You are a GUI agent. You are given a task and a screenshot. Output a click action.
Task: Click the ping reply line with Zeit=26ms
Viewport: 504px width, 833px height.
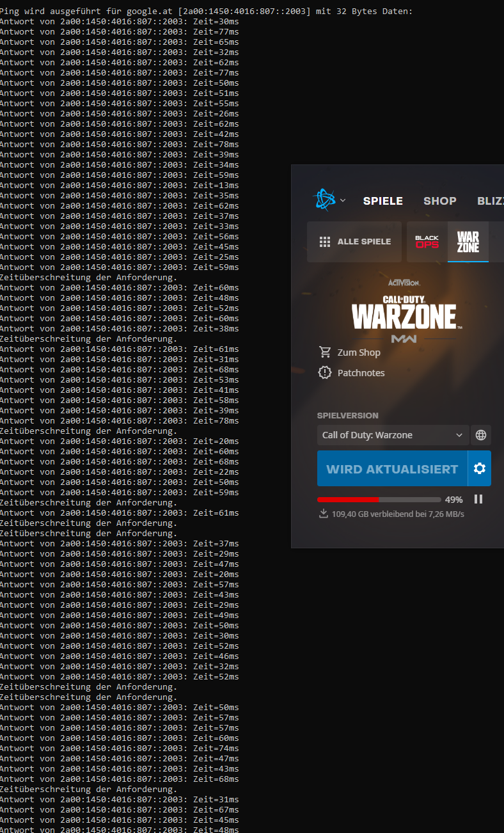(120, 113)
